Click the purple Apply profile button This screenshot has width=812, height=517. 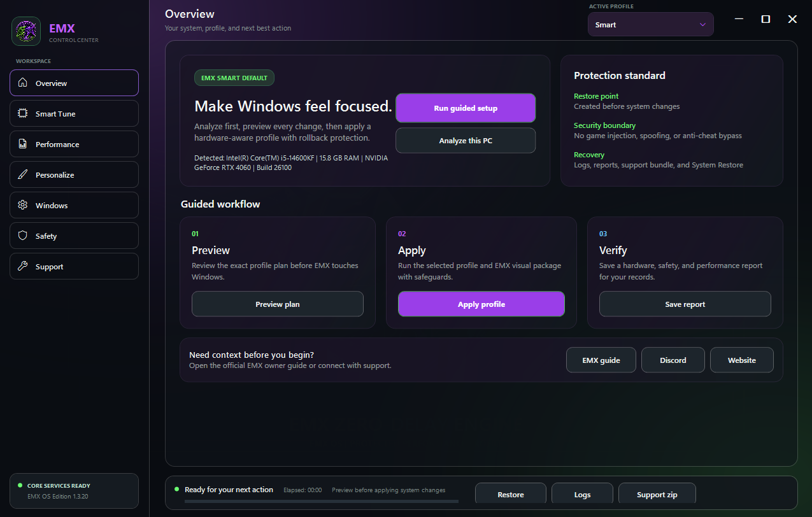tap(481, 304)
